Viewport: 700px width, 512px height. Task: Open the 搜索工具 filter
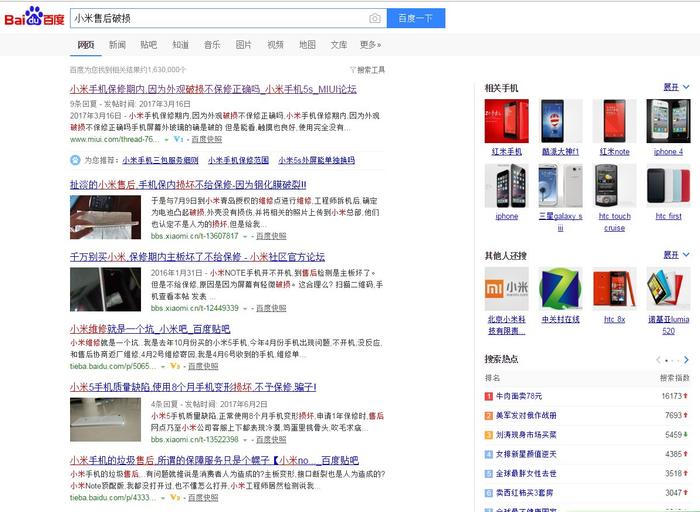pyautogui.click(x=367, y=70)
